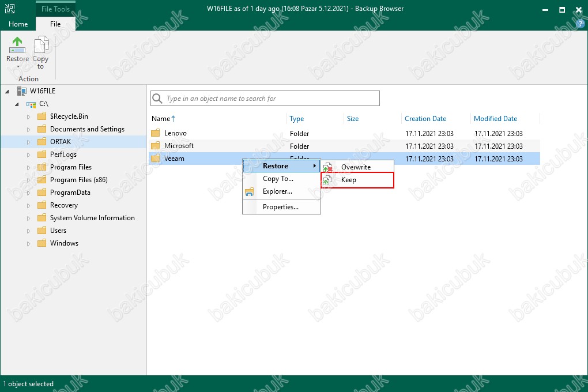Viewport: 588px width, 392px height.
Task: Click the Copy to toolbar icon
Action: coord(41,44)
